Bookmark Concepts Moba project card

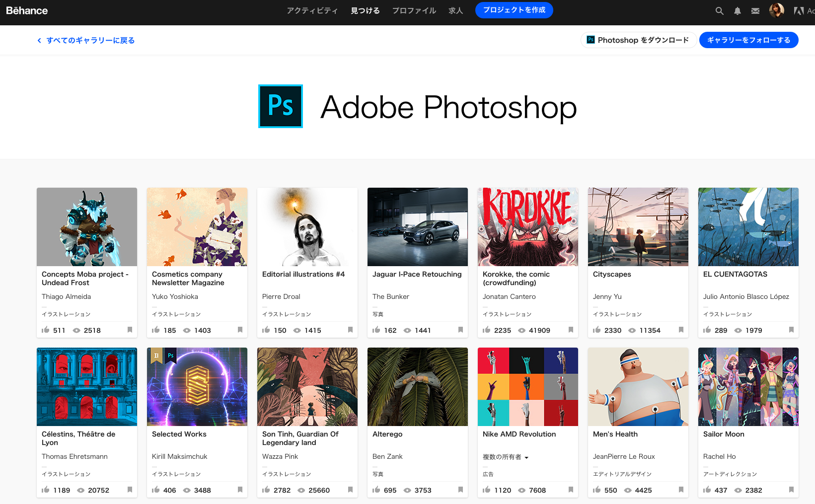coord(130,330)
